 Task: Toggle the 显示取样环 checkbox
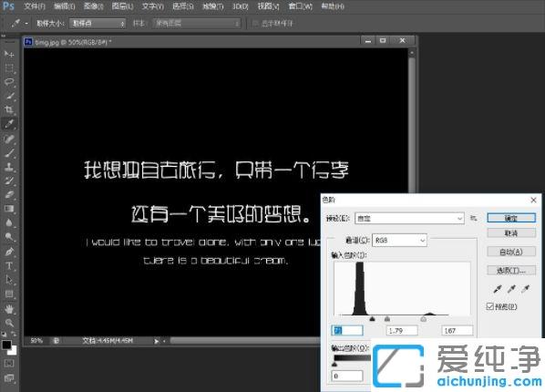point(255,24)
